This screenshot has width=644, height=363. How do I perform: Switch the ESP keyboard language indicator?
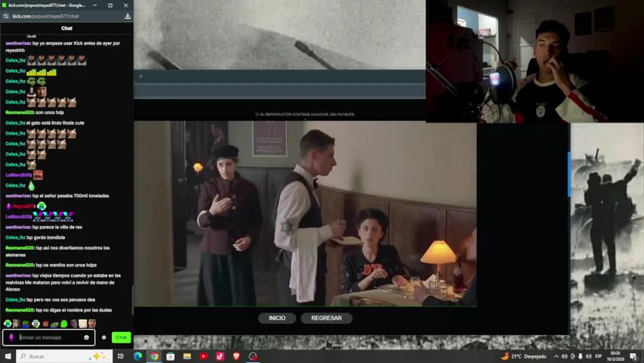tap(599, 356)
